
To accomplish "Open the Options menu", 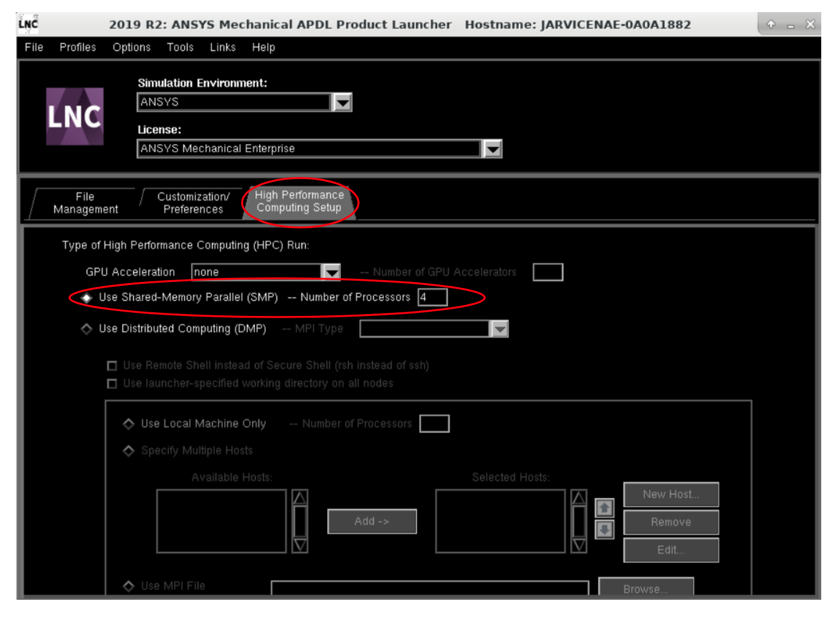I will (131, 47).
